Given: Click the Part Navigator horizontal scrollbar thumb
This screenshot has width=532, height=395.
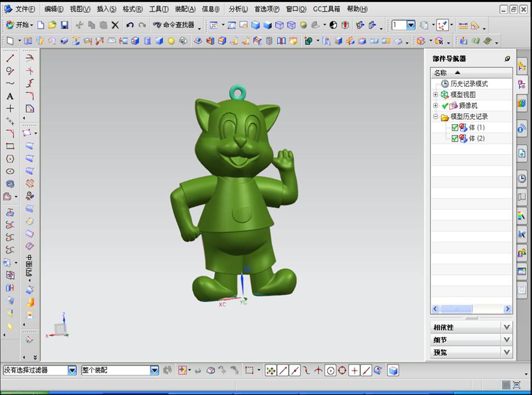Looking at the screenshot, I should click(x=456, y=309).
